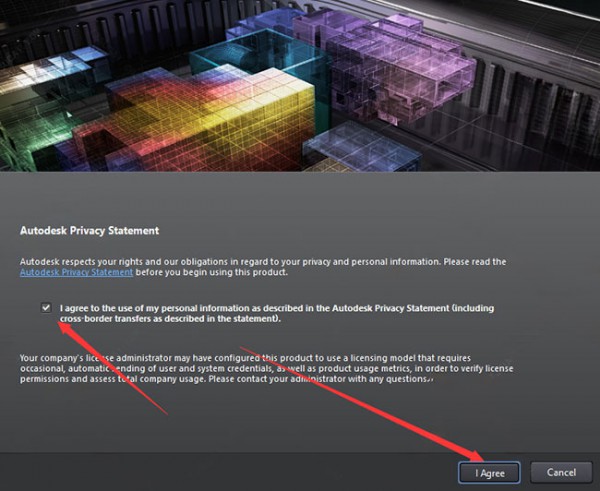Click the "Autodesk respects your rights" sentence
The width and height of the screenshot is (600, 491).
click(263, 267)
